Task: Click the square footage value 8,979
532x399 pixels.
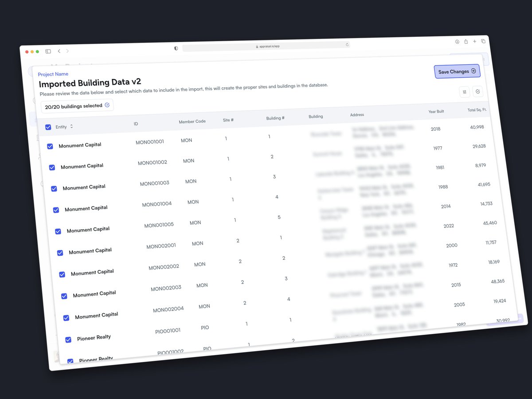Action: pyautogui.click(x=481, y=165)
